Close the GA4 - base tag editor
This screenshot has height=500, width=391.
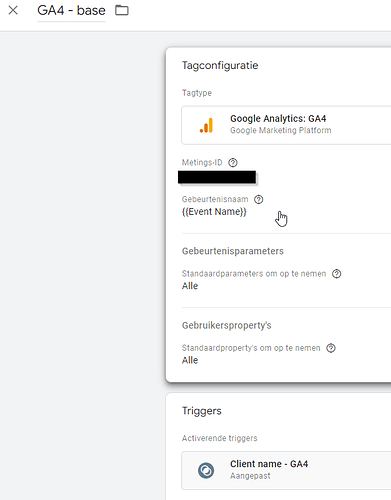point(13,10)
